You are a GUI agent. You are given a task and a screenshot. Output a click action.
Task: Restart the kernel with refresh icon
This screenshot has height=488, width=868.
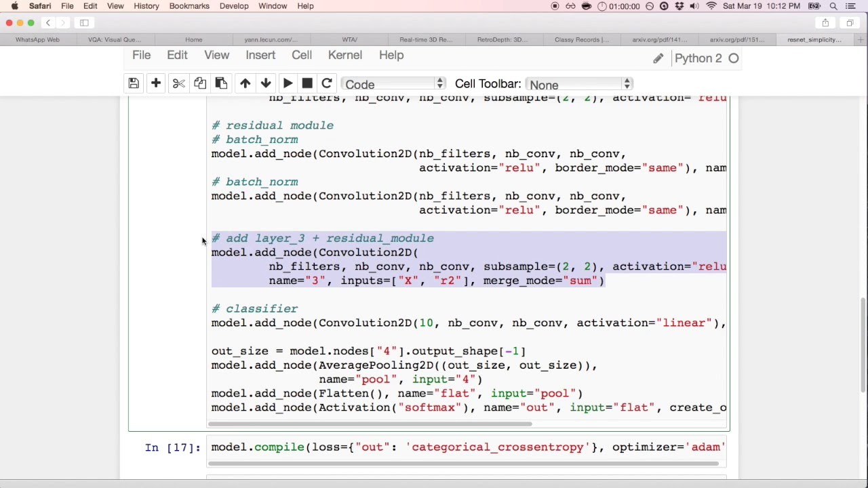[327, 83]
